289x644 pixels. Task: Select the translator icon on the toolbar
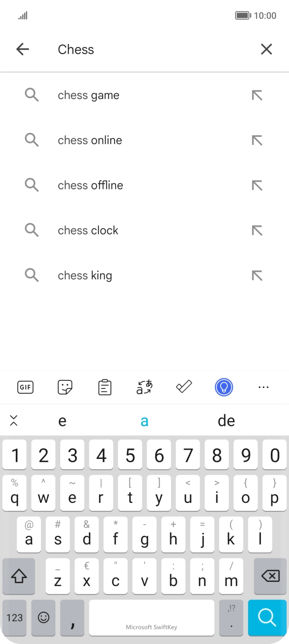click(x=144, y=387)
